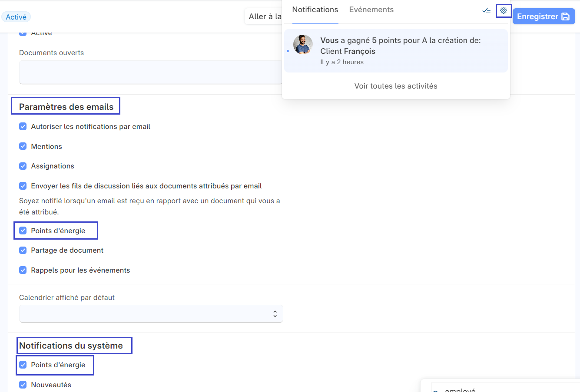Mark all notifications as read via checkmark icon
The width and height of the screenshot is (580, 392).
[486, 10]
